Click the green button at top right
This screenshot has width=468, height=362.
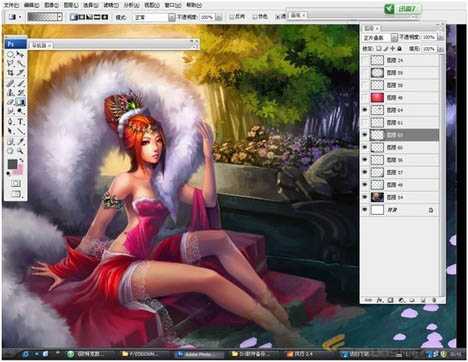402,9
